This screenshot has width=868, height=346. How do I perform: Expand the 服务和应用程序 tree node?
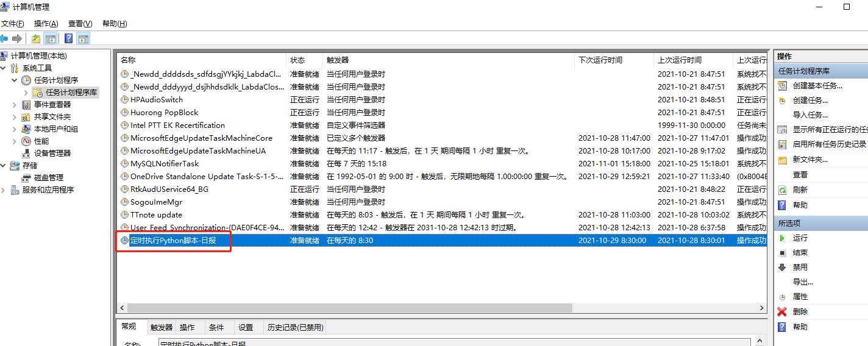[4, 190]
